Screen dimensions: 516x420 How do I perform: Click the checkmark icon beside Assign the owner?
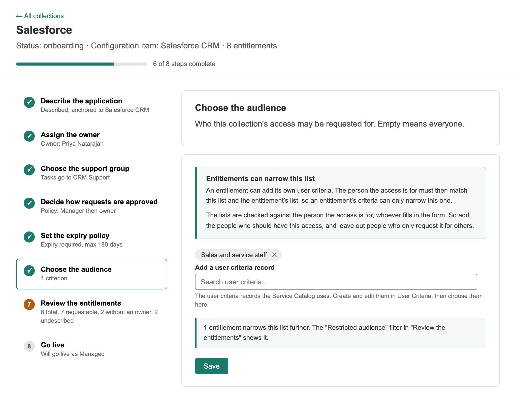point(29,136)
